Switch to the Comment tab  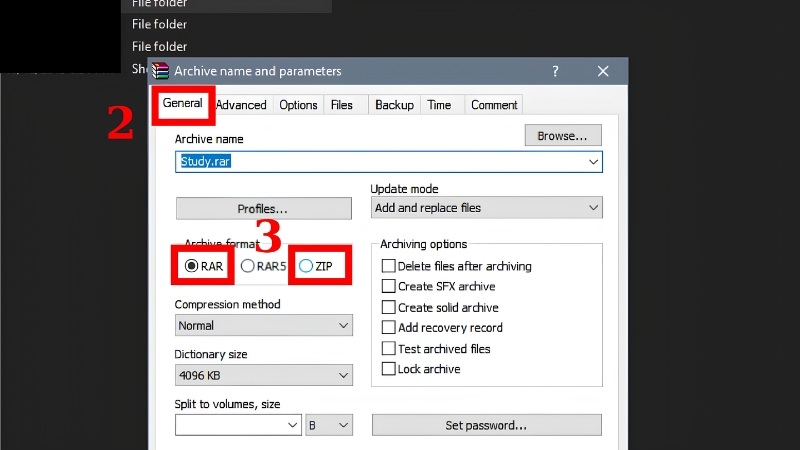point(494,105)
